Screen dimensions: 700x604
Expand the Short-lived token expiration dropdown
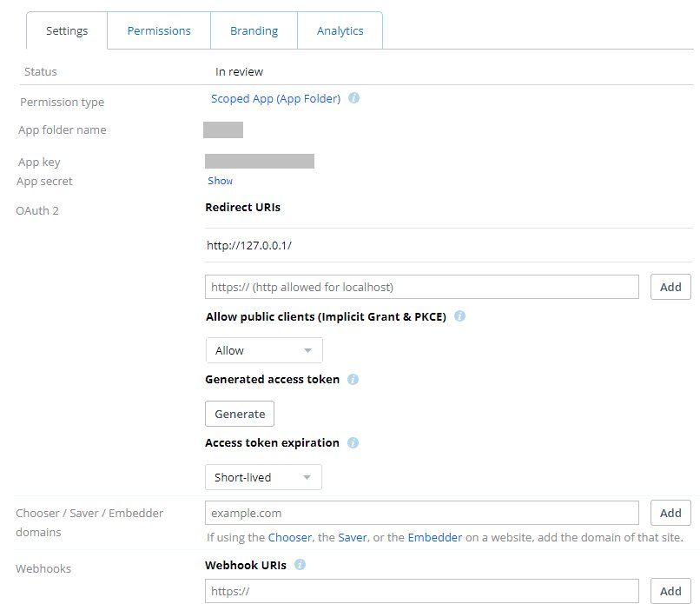(263, 477)
